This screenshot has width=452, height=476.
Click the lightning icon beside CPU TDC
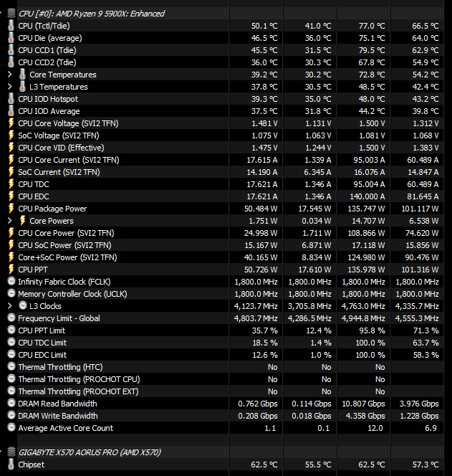point(11,184)
